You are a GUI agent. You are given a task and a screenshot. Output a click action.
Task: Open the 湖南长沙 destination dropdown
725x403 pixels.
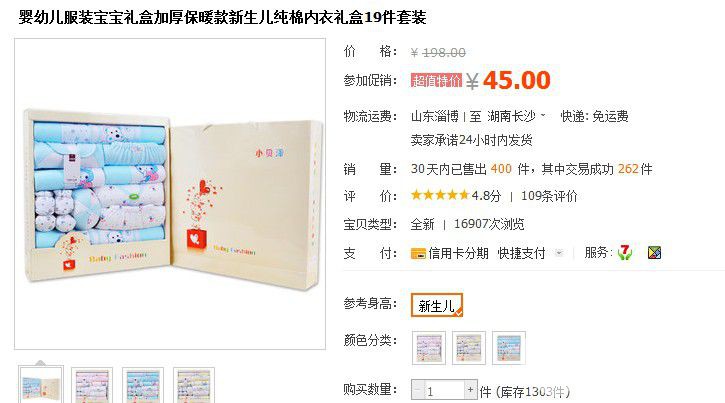pos(516,116)
